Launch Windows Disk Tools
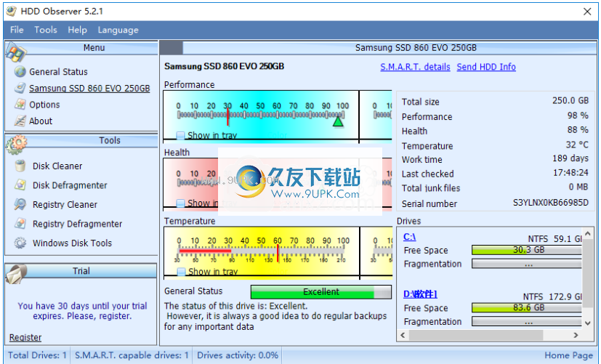Image resolution: width=601 pixels, height=364 pixels. [x=72, y=243]
